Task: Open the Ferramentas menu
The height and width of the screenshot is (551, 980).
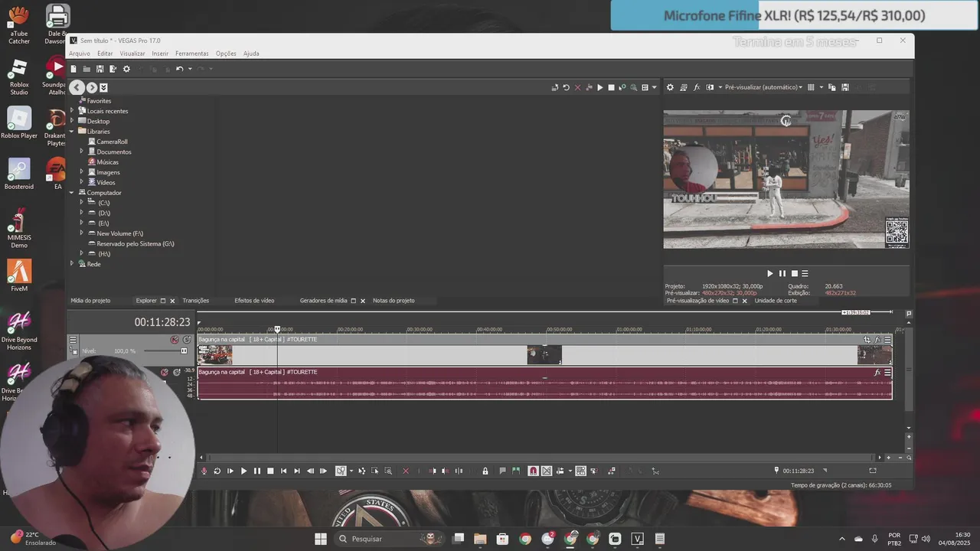Action: (191, 54)
